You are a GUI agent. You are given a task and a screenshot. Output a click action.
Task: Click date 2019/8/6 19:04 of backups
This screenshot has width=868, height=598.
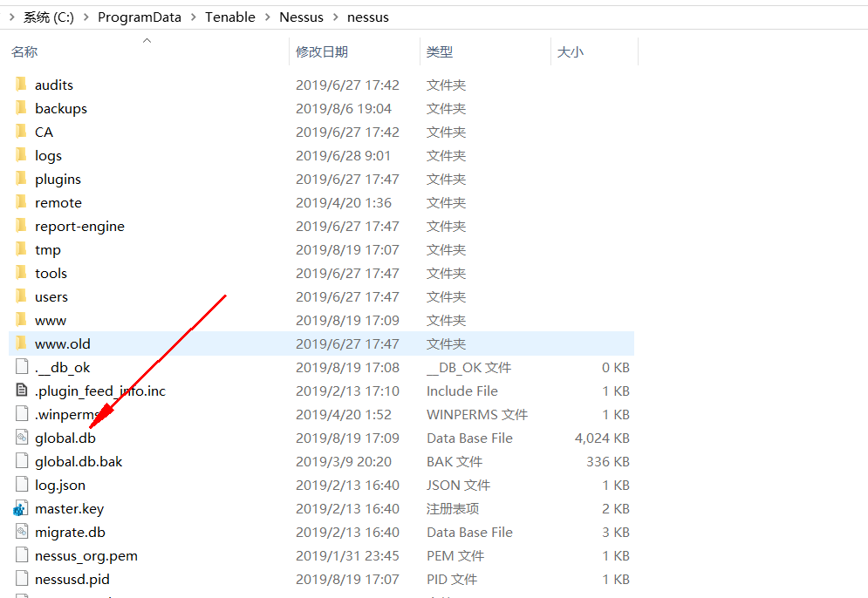tap(344, 108)
